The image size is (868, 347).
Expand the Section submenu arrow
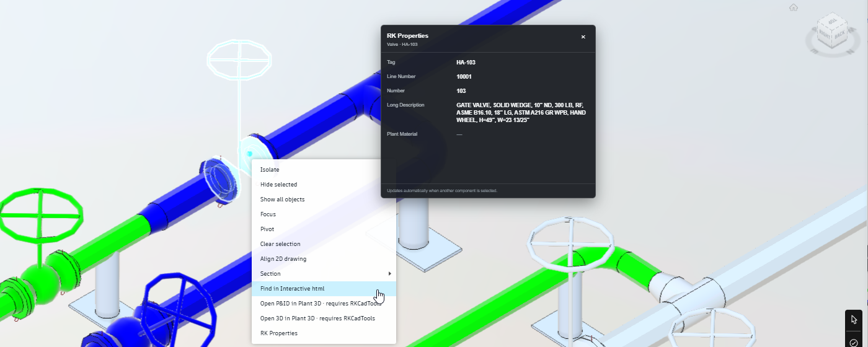(389, 274)
